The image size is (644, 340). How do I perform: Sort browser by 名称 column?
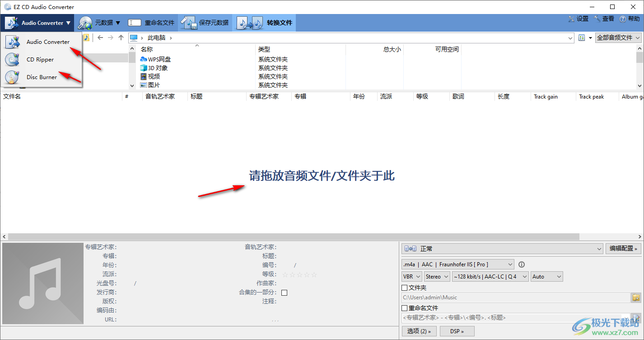[196, 49]
